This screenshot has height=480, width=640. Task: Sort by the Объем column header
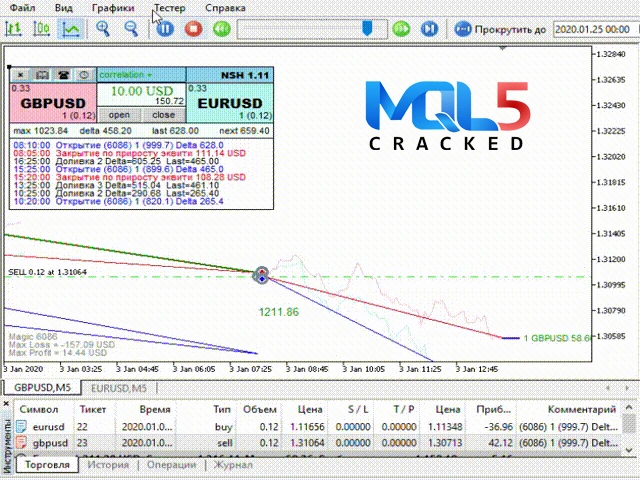(260, 409)
